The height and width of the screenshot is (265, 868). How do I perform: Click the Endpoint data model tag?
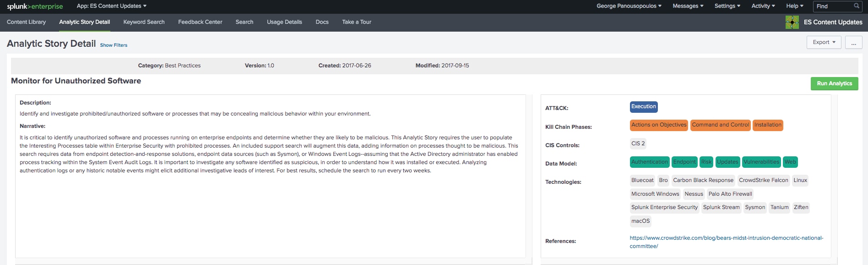684,162
